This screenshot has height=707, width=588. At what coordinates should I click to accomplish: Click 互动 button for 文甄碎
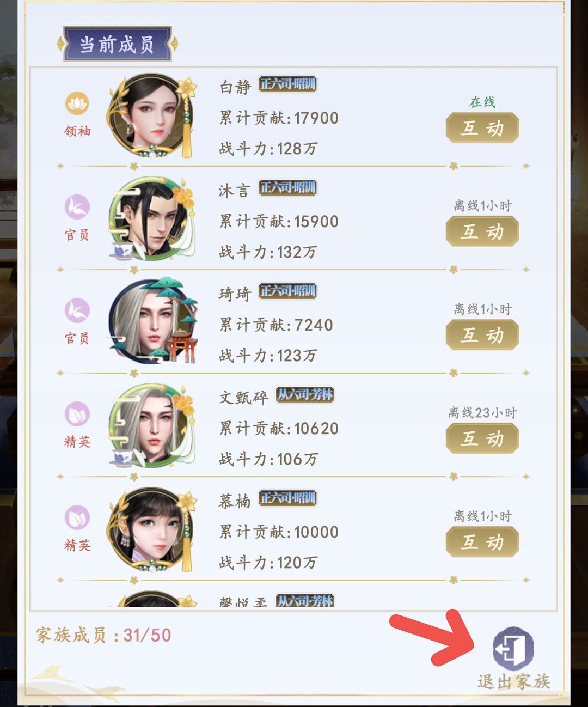click(482, 438)
